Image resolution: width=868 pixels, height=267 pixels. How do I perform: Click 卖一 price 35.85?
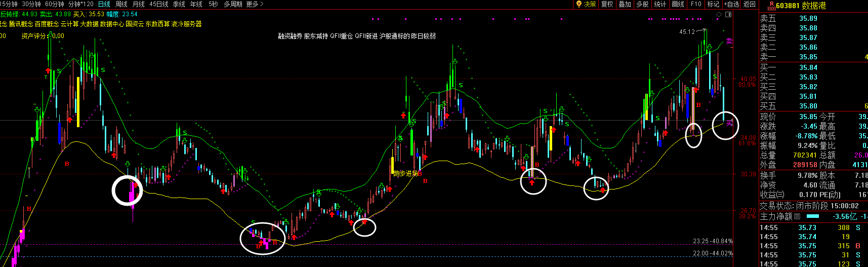click(x=808, y=57)
